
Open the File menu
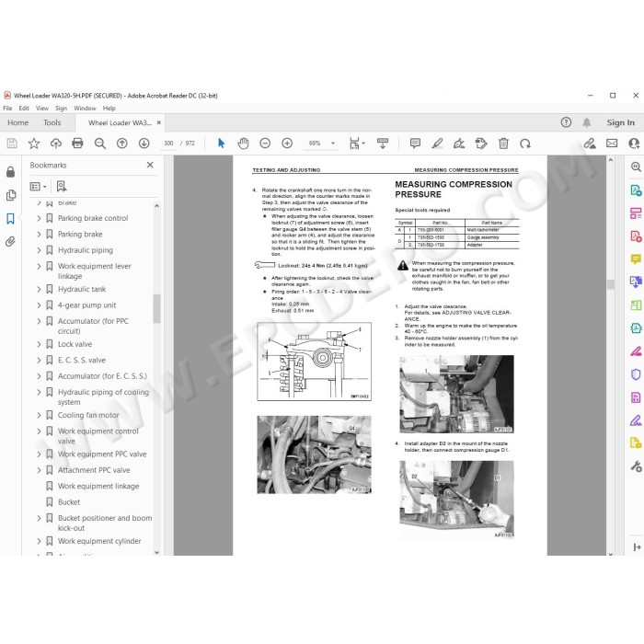pyautogui.click(x=7, y=109)
